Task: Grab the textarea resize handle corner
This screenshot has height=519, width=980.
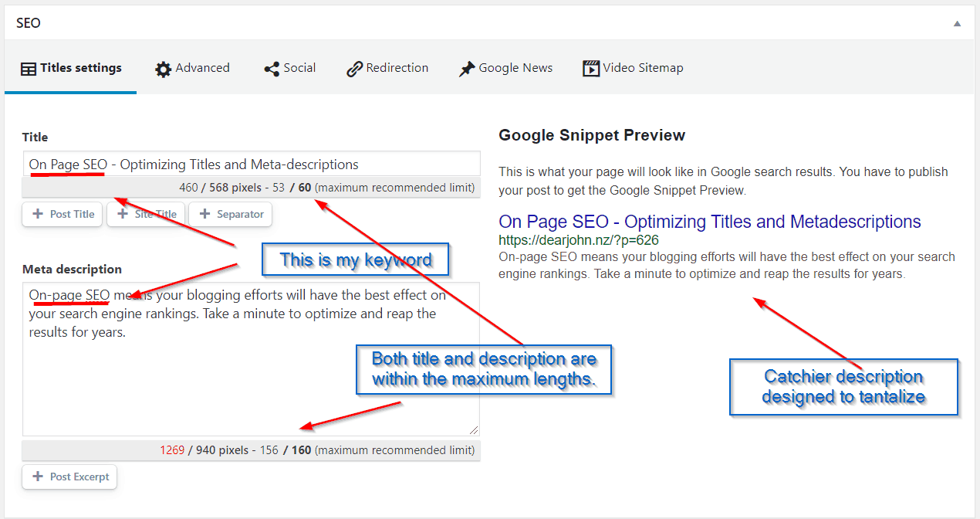Action: pos(474,430)
